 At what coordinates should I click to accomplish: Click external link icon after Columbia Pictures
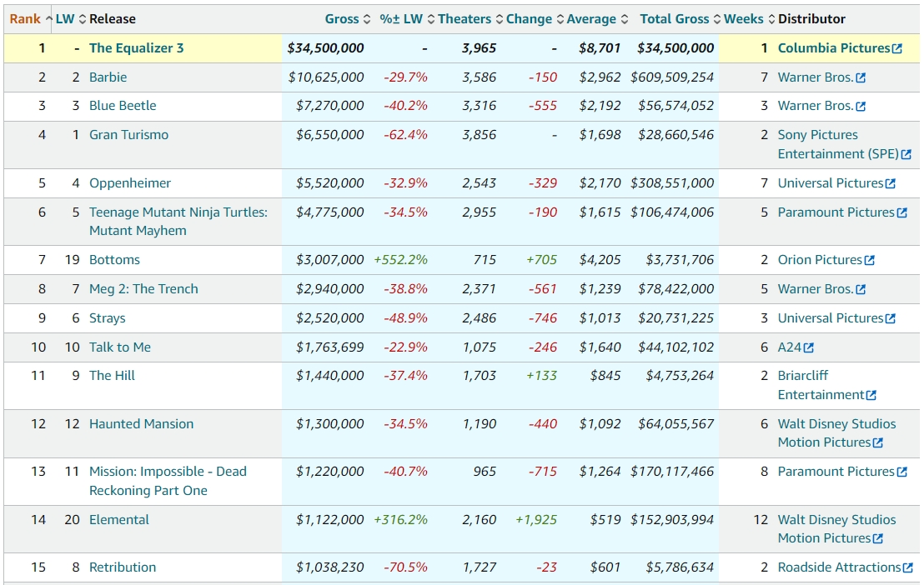pos(896,49)
